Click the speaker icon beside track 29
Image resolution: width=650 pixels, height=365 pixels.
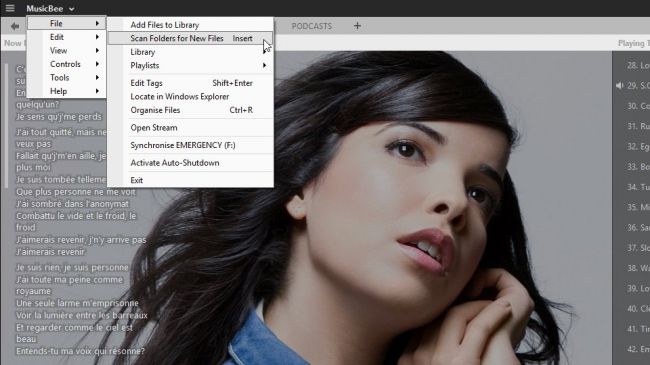[x=620, y=85]
